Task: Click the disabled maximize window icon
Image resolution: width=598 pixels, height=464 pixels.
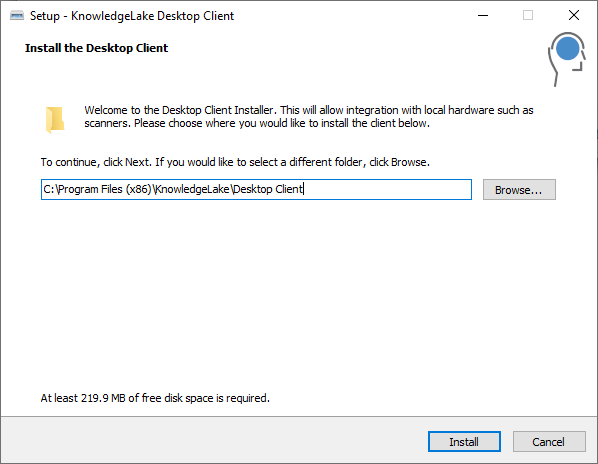Action: pyautogui.click(x=528, y=16)
